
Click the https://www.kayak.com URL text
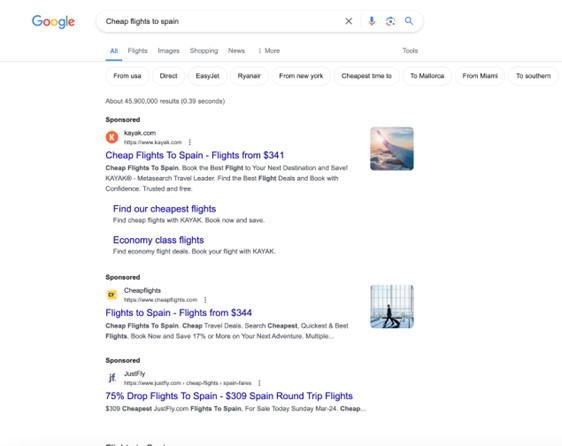pyautogui.click(x=153, y=142)
